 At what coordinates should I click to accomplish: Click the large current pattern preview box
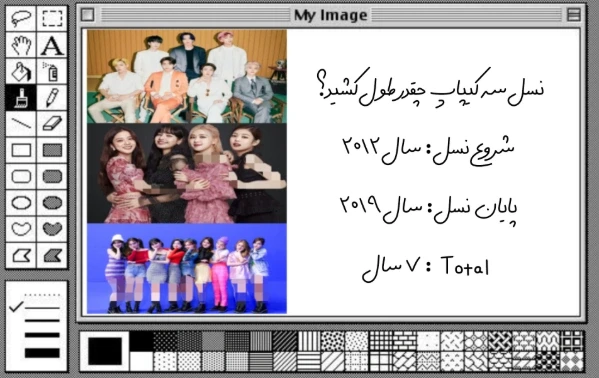tap(105, 351)
